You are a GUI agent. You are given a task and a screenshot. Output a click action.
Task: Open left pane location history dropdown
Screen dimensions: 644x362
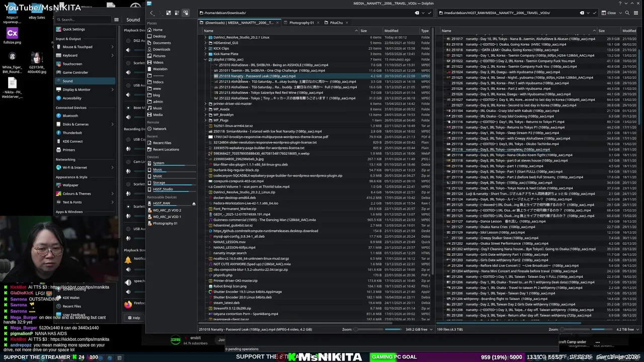pos(423,13)
